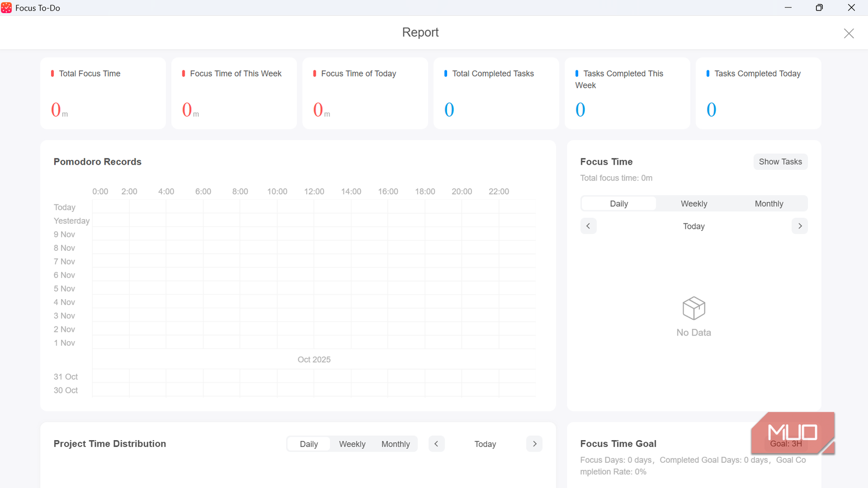Click previous arrow in Project Time Distribution

pyautogui.click(x=437, y=444)
